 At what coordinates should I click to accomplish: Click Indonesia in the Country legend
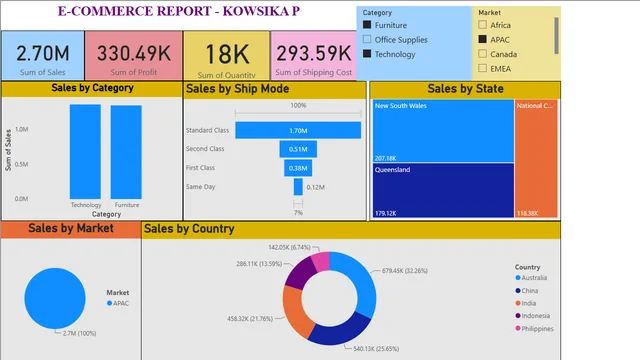(x=533, y=316)
